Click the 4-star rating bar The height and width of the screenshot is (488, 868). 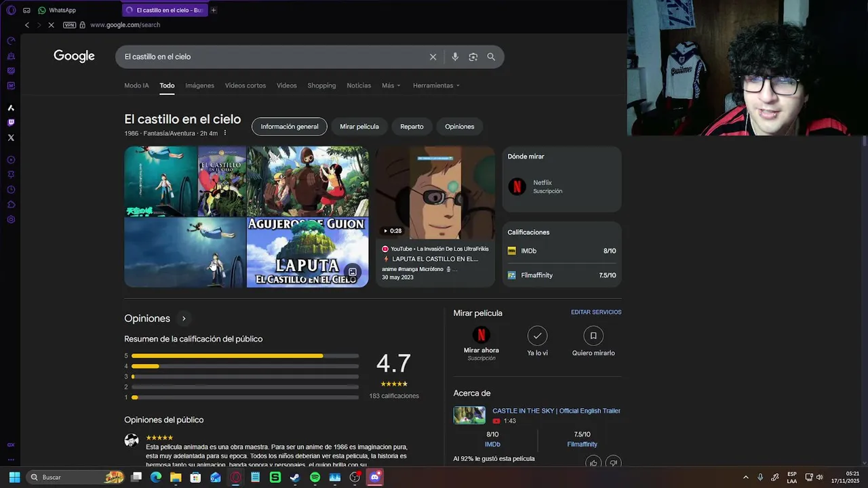pos(245,366)
